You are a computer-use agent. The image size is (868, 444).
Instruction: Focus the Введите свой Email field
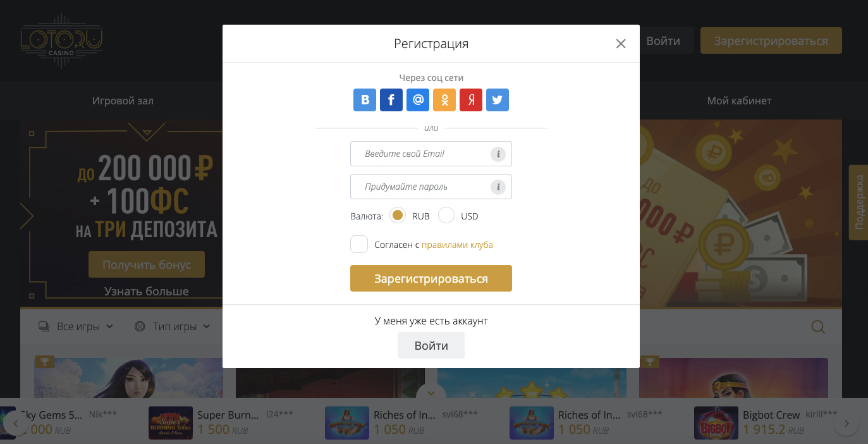click(431, 154)
